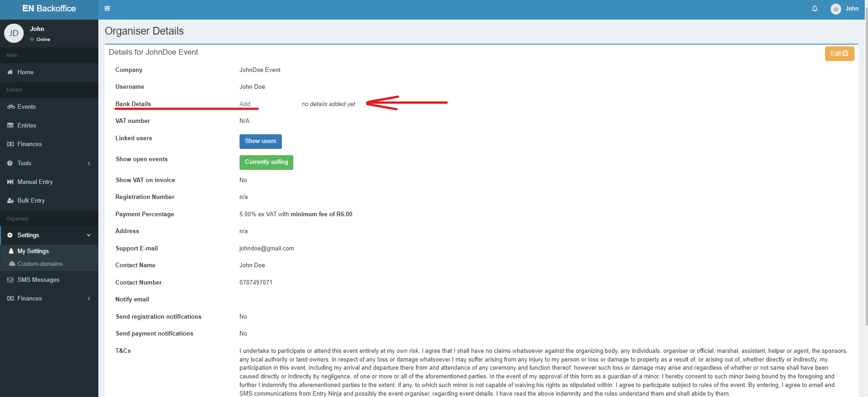This screenshot has width=868, height=397.
Task: Click the SMS Messages envelope icon
Action: pyautogui.click(x=10, y=280)
